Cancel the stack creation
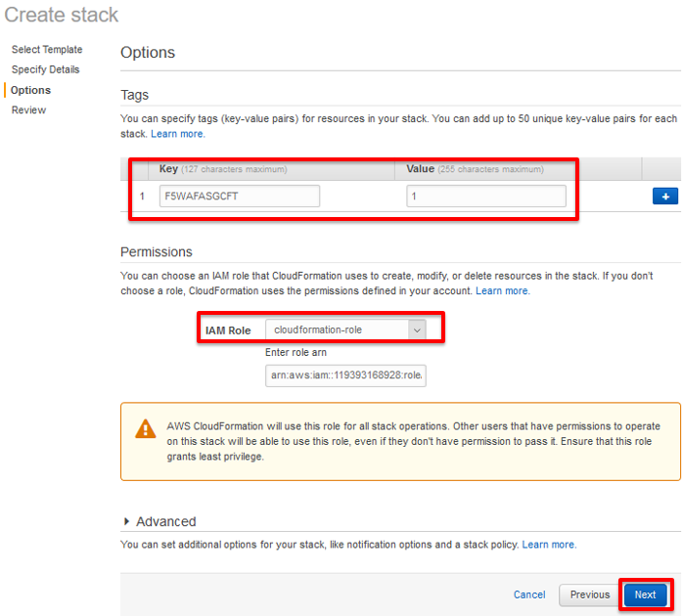Screen dimensions: 682x616 (529, 594)
